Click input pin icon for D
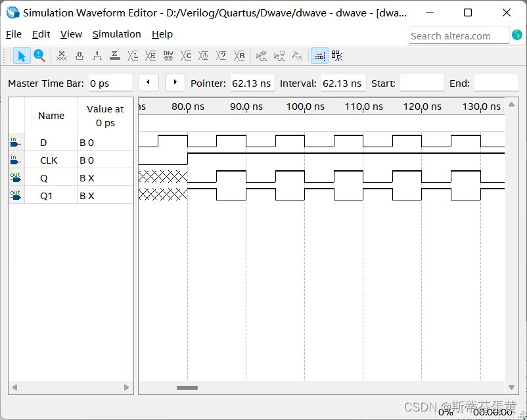Image resolution: width=527 pixels, height=420 pixels. [x=16, y=142]
